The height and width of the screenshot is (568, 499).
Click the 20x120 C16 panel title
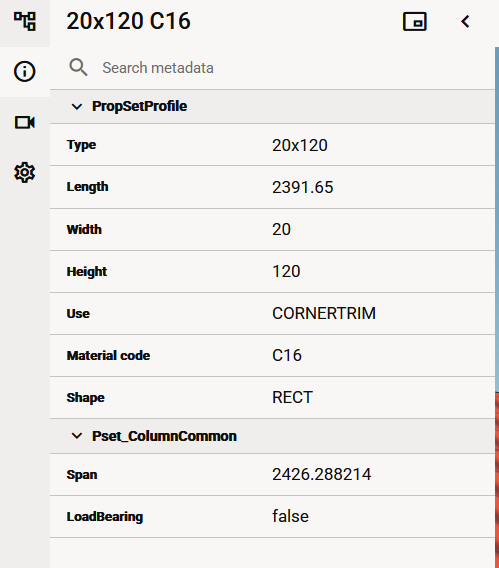tap(129, 21)
